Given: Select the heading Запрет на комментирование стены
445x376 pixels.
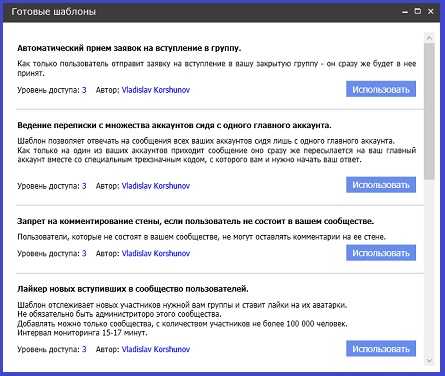Looking at the screenshot, I should (x=195, y=221).
